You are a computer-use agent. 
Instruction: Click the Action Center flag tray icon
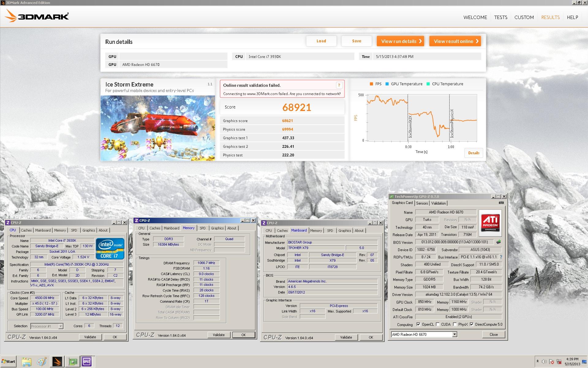pyautogui.click(x=552, y=362)
